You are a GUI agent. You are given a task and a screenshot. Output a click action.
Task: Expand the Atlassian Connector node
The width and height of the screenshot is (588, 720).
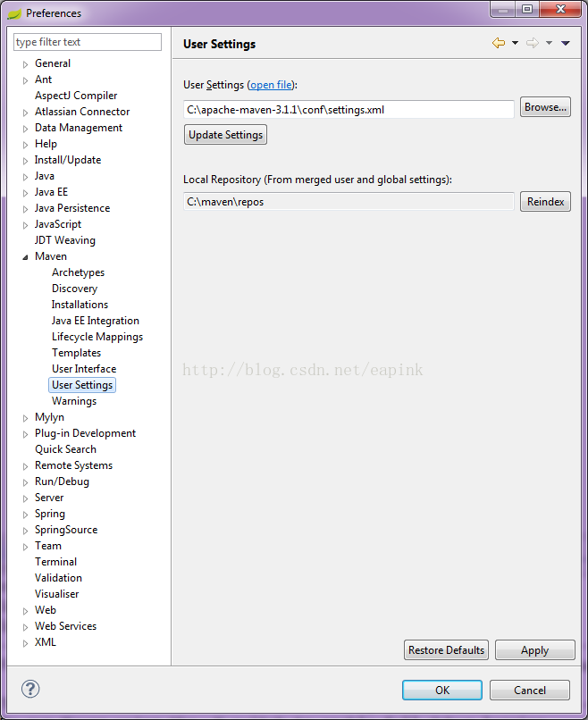pos(25,113)
